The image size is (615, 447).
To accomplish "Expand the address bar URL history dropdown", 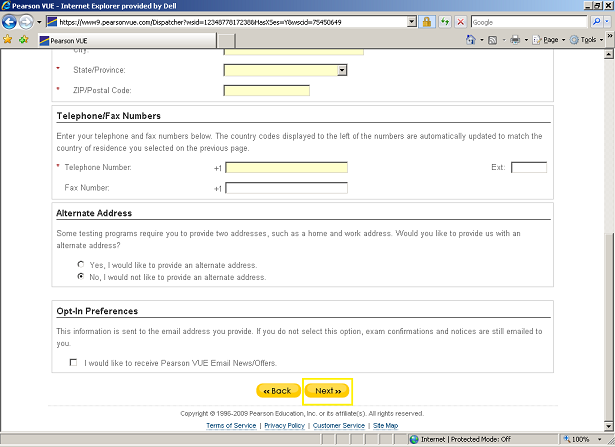I will [x=412, y=21].
